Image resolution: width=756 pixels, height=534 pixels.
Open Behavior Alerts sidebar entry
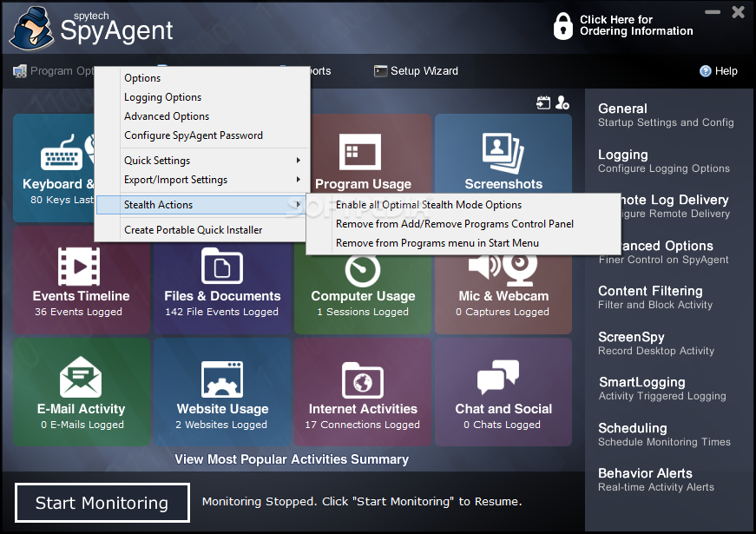656,479
